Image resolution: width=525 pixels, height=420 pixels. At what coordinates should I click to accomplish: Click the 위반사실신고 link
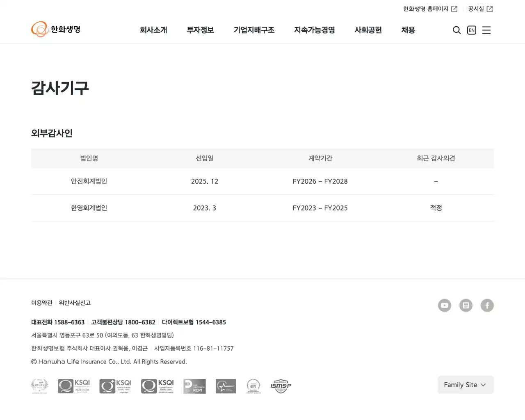tap(74, 303)
